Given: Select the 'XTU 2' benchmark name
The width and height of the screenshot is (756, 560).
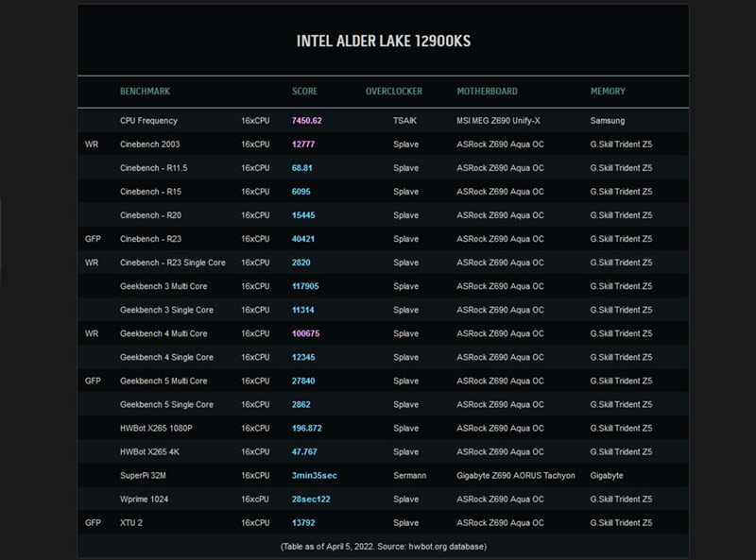Looking at the screenshot, I should [131, 522].
